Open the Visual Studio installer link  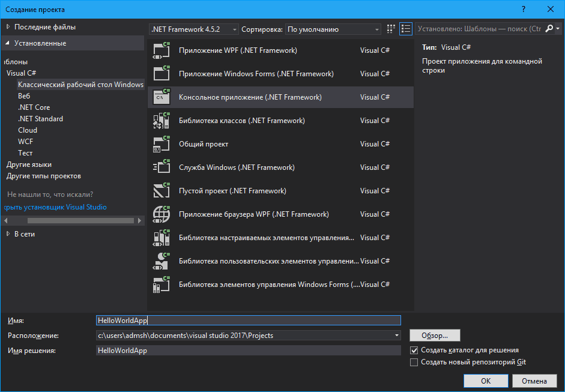[x=55, y=207]
